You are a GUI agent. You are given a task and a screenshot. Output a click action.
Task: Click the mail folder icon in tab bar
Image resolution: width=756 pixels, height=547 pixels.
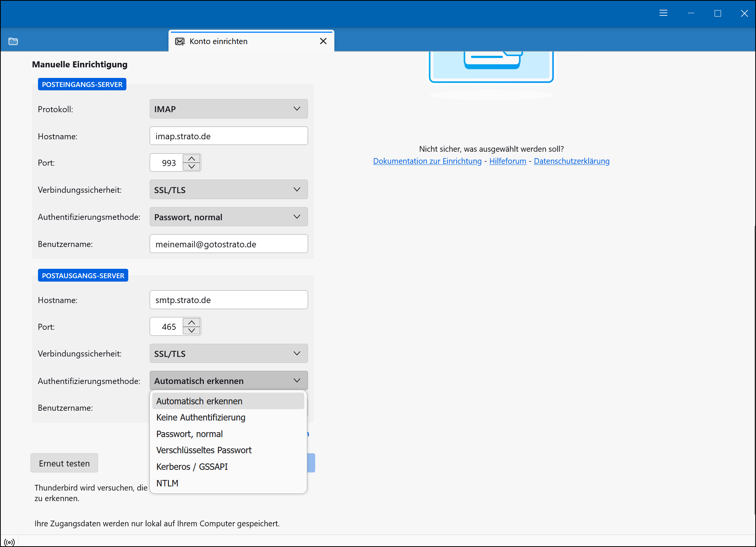pos(13,41)
